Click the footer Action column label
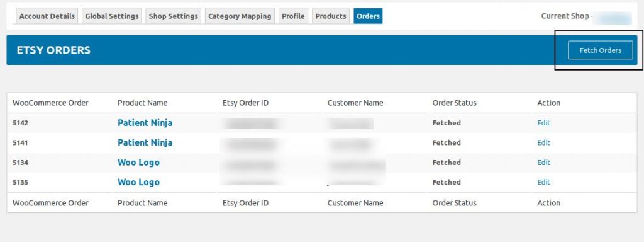 [548, 203]
